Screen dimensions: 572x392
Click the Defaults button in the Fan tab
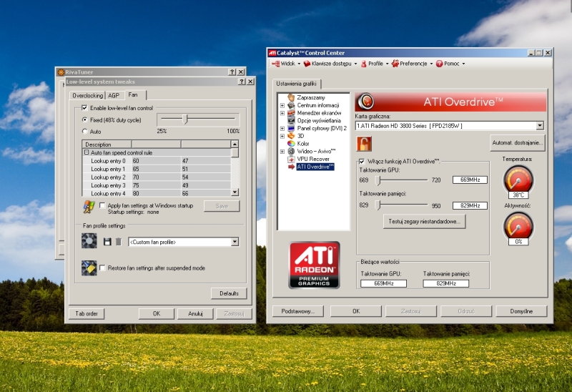coord(229,293)
